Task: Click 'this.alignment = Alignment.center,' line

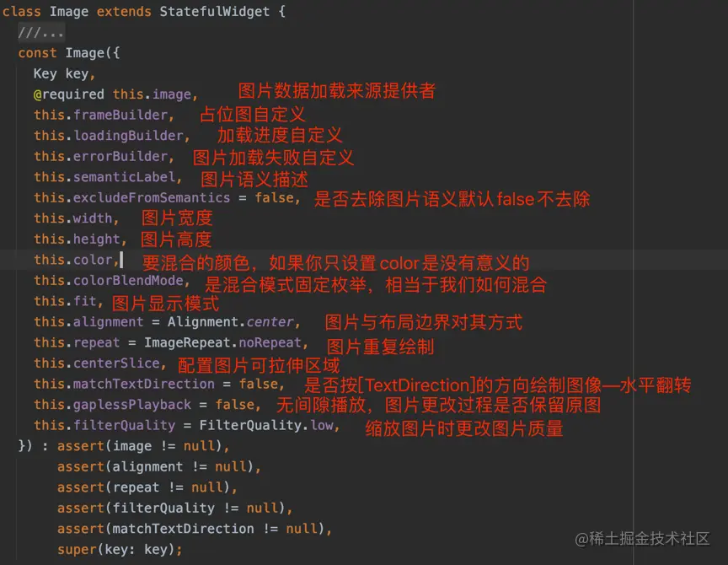Action: coord(167,322)
